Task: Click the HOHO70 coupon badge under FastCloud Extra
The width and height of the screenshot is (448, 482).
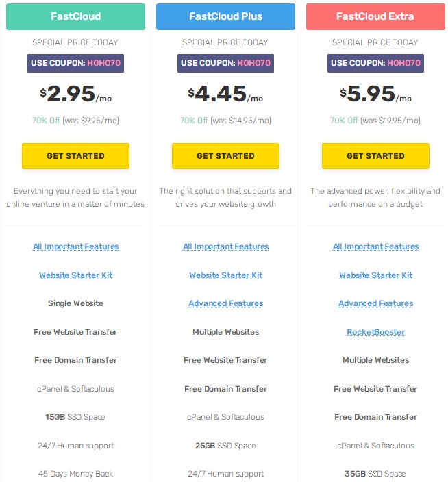Action: click(x=375, y=64)
